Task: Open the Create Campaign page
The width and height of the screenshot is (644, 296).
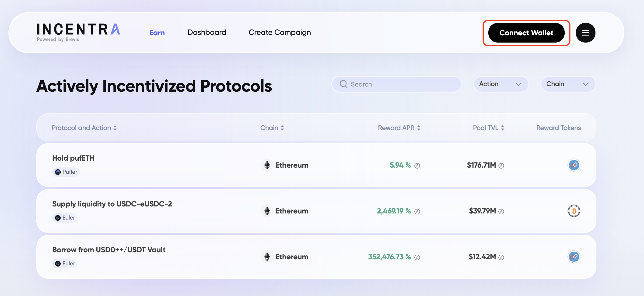Action: pyautogui.click(x=280, y=32)
